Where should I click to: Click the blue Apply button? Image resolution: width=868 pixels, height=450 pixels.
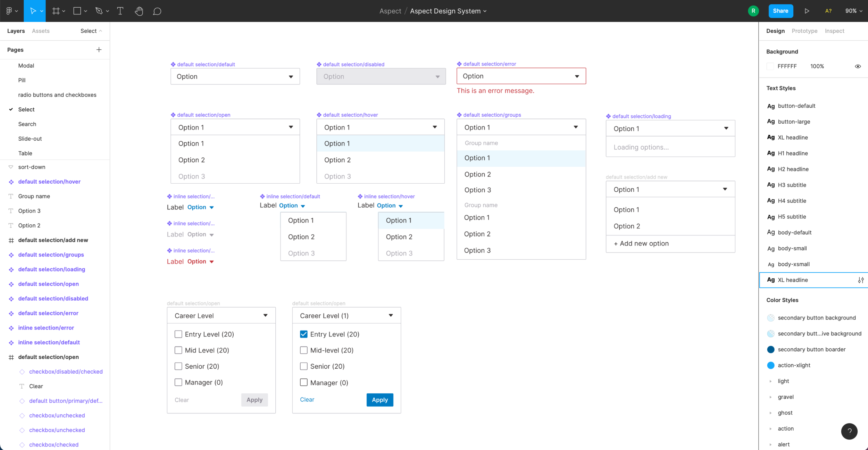click(380, 400)
